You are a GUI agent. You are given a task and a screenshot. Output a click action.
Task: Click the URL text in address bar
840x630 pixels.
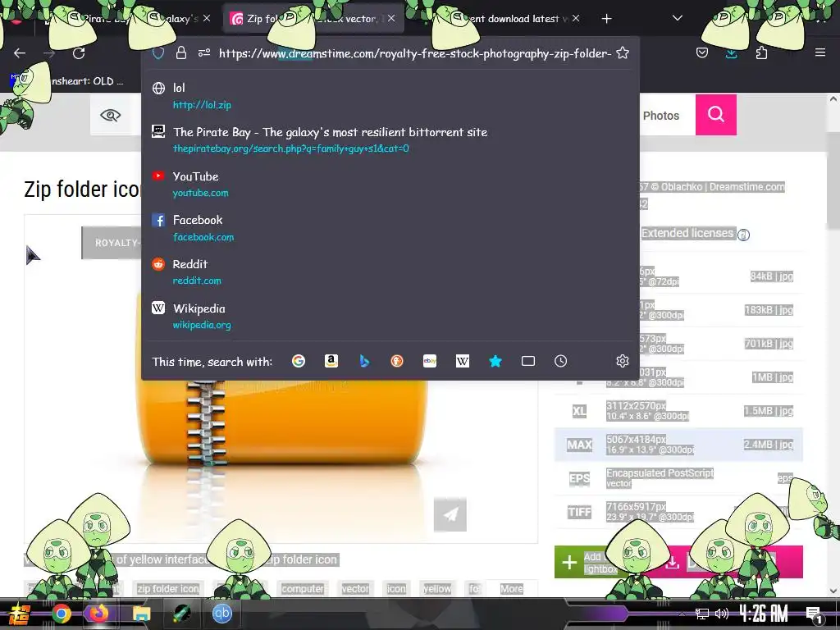tap(414, 53)
